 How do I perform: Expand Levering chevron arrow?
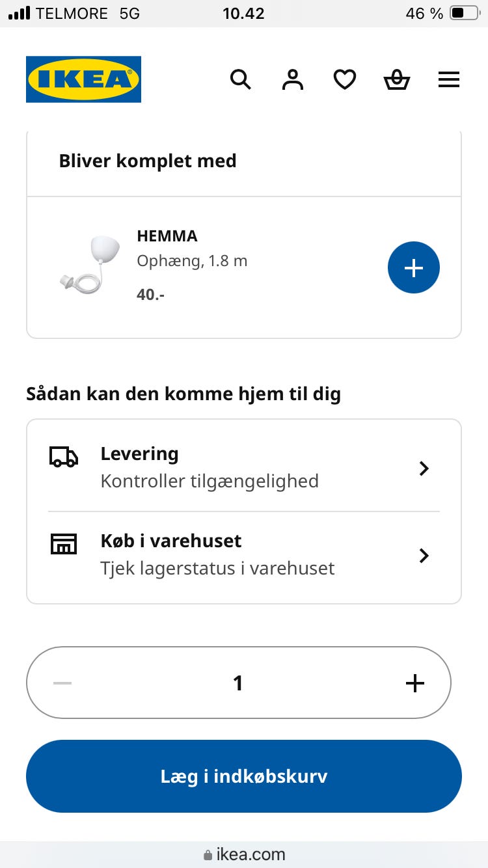[424, 468]
